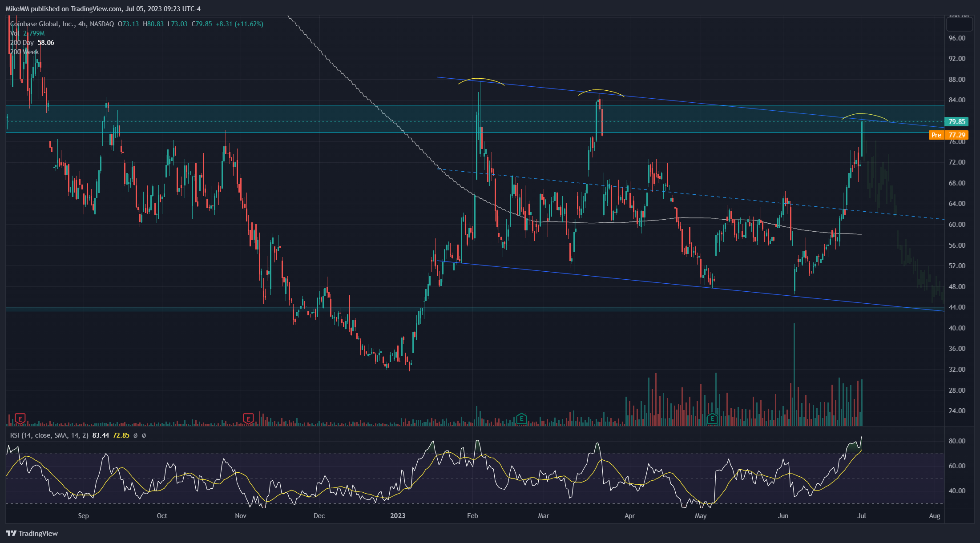
Task: Open the green earnings E marker in February
Action: 521,418
